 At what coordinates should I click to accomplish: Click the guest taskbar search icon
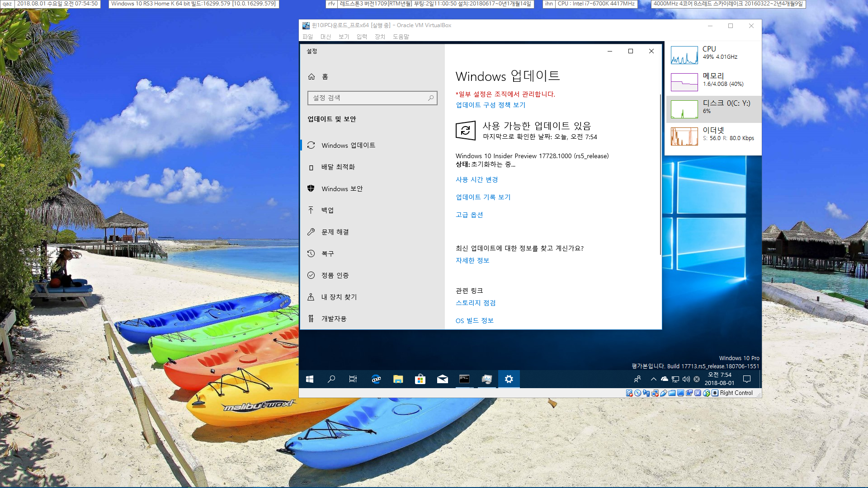(331, 379)
